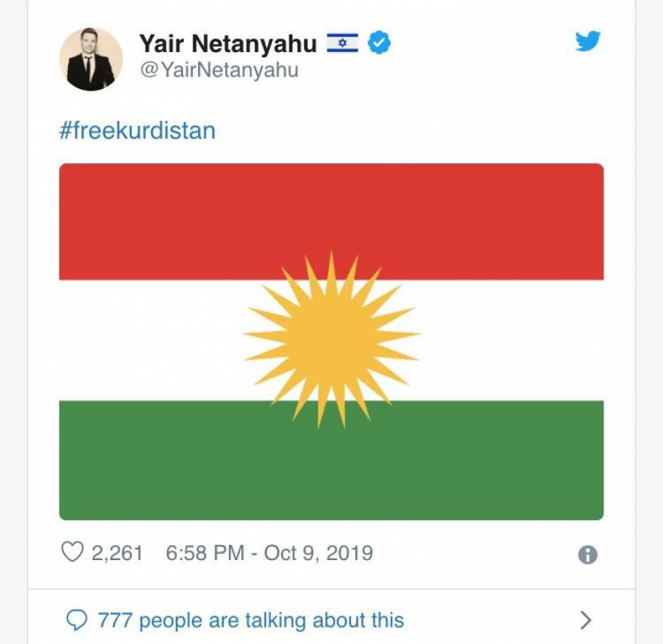Open the info icon beside the timestamp
Screen dimensions: 663x644
pos(587,556)
